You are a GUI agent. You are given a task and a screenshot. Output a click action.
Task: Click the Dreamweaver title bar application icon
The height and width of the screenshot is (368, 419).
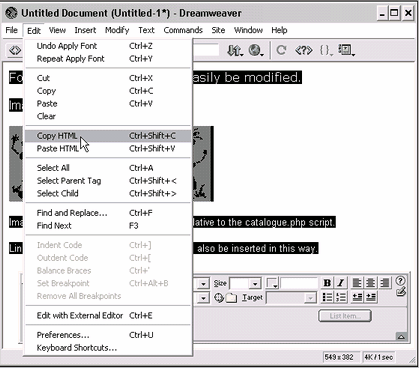pos(12,13)
